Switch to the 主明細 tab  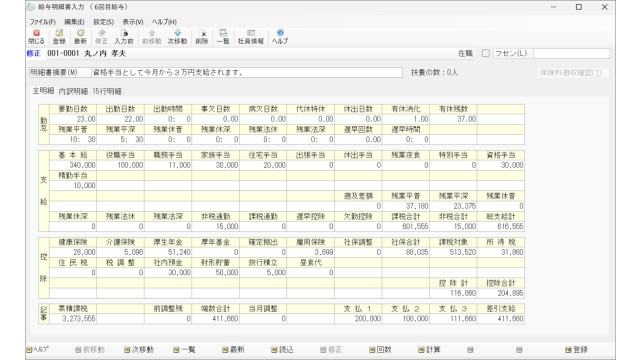pos(43,91)
